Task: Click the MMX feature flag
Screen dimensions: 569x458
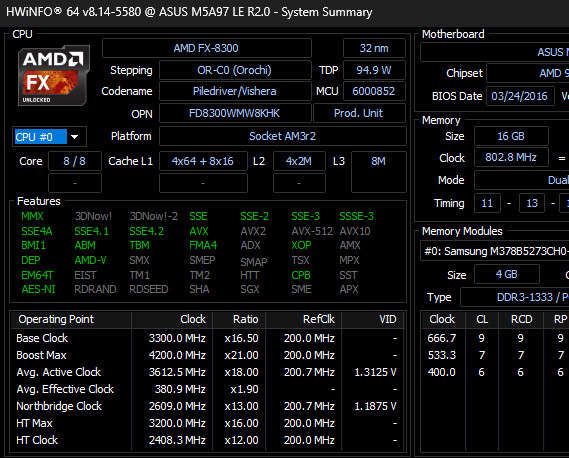Action: tap(32, 216)
